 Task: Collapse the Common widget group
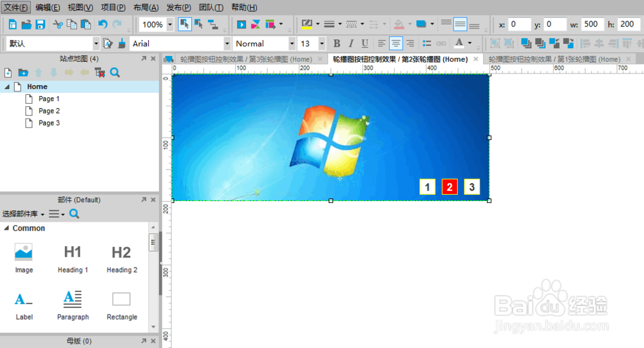point(6,228)
